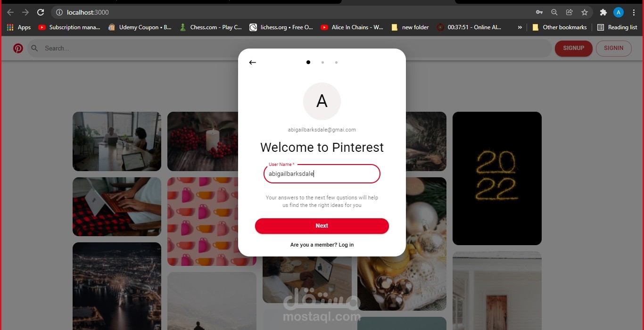
Task: Click the SIGNUP button in header
Action: coord(574,48)
